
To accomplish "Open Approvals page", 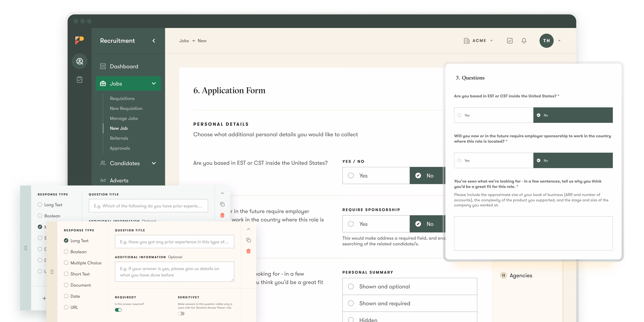I will (120, 148).
